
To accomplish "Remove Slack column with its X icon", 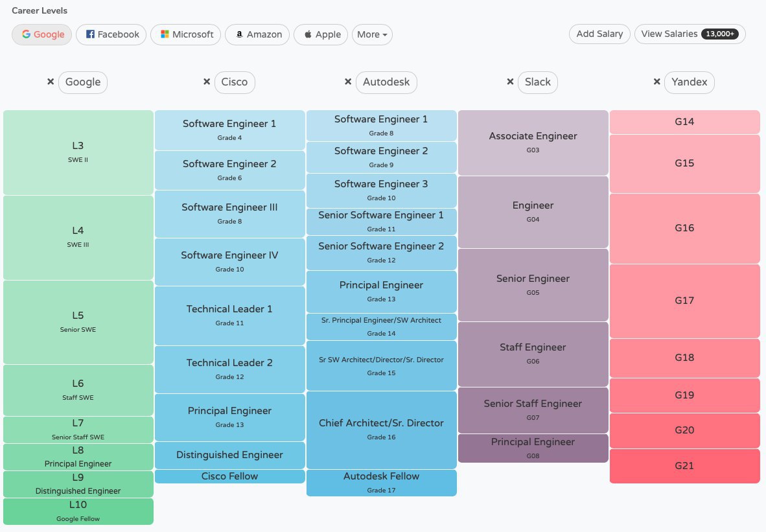I will point(510,82).
